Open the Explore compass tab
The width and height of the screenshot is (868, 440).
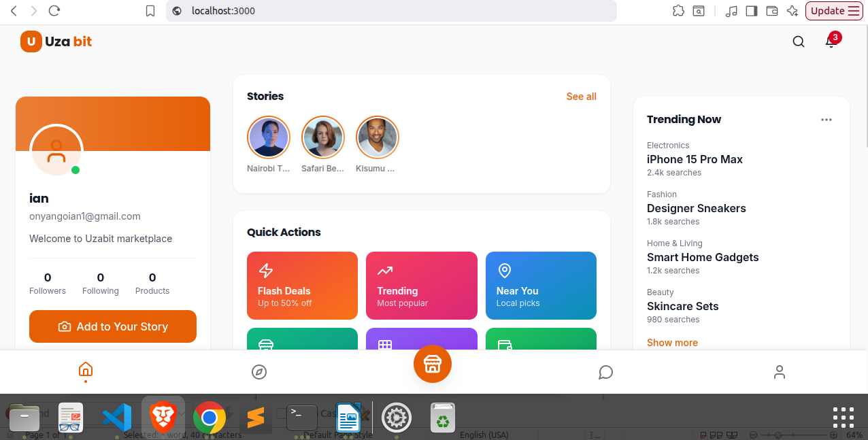(259, 372)
